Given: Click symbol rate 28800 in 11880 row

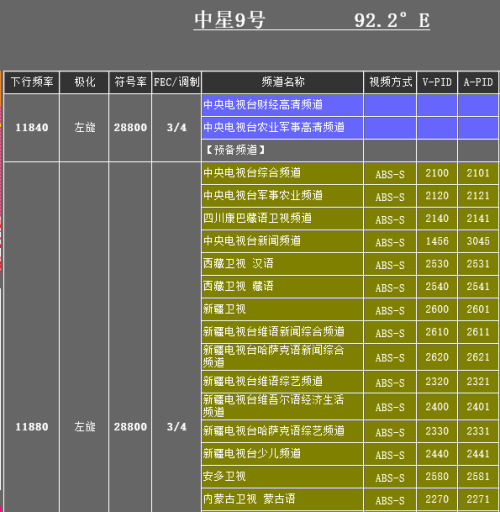Looking at the screenshot, I should (x=130, y=427).
